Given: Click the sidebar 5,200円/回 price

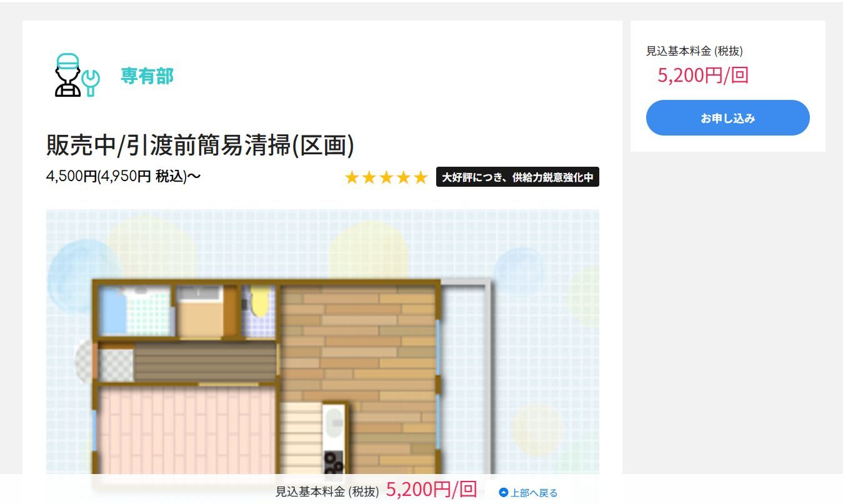Looking at the screenshot, I should (x=703, y=76).
